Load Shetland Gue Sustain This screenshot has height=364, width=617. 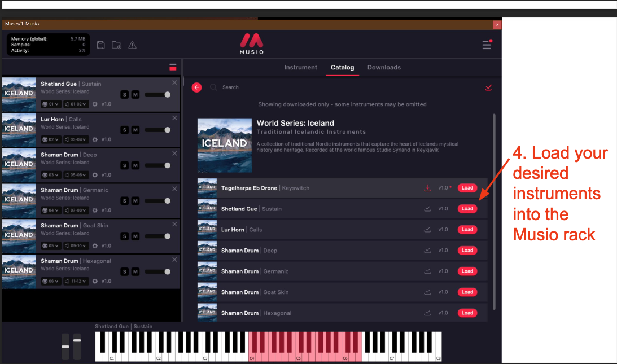click(x=467, y=209)
